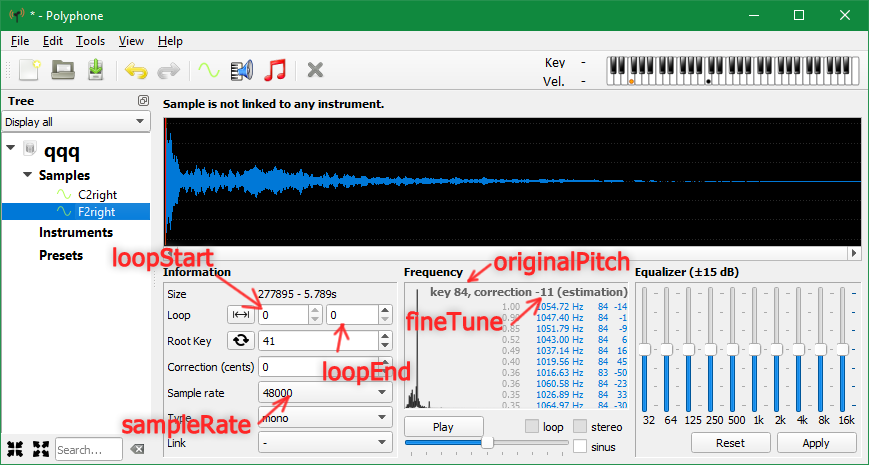This screenshot has height=465, width=869.
Task: Open the File menu
Action: click(20, 41)
